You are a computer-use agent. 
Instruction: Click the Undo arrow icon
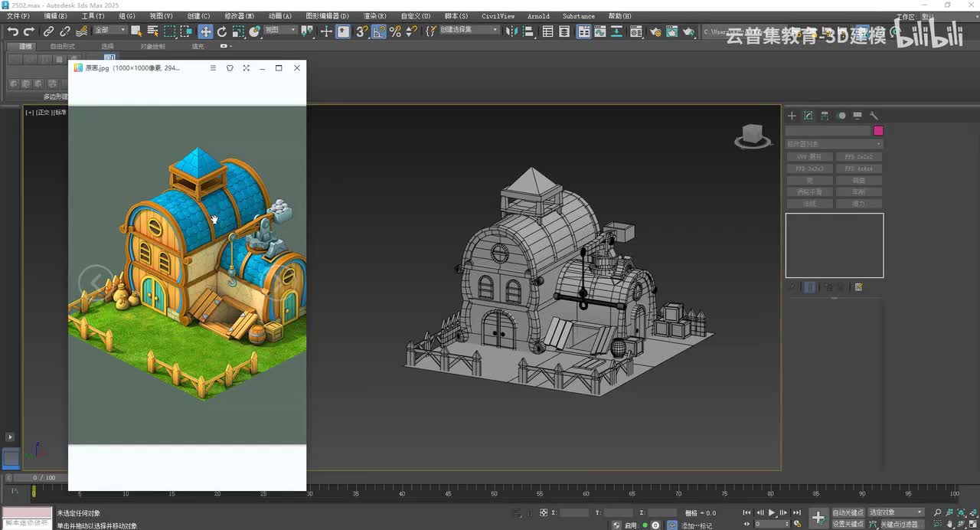coord(13,31)
